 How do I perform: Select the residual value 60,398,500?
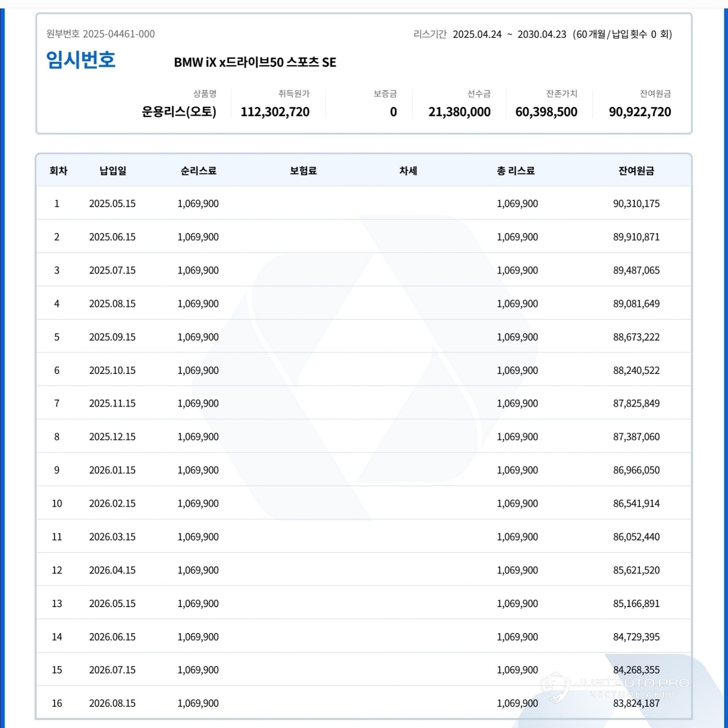coord(547,112)
